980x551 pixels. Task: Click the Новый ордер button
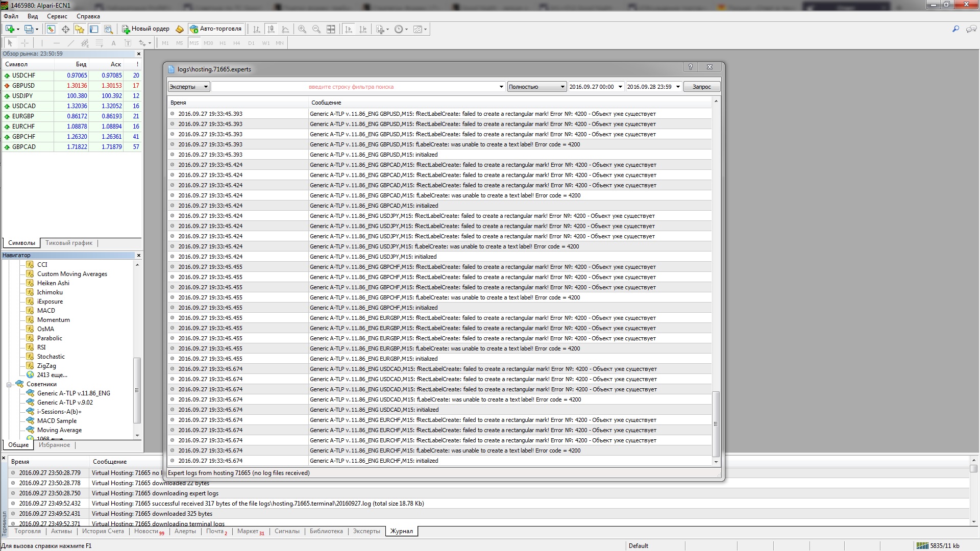(x=145, y=29)
